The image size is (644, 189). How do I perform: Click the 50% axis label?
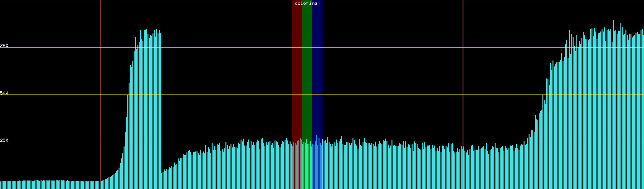pyautogui.click(x=4, y=93)
